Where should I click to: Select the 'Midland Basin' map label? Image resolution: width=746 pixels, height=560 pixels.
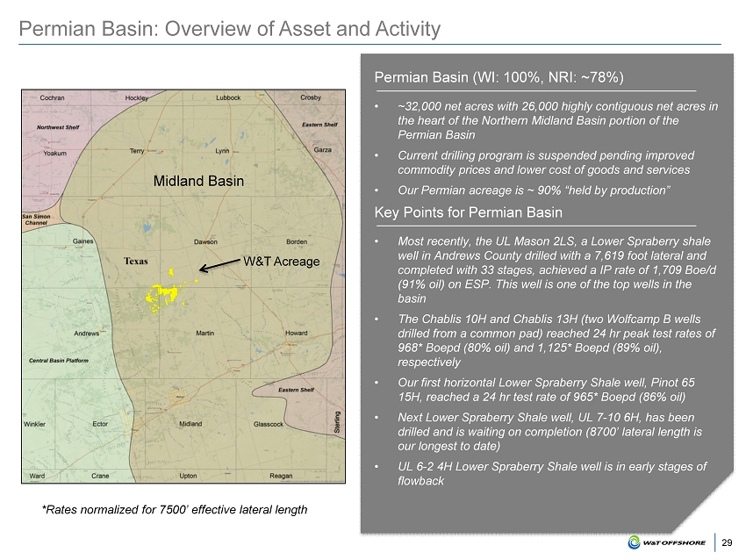tap(198, 181)
